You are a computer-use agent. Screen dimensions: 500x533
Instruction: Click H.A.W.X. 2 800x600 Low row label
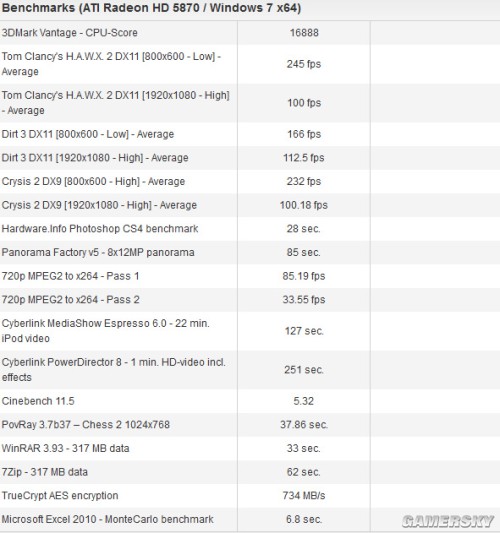(111, 64)
